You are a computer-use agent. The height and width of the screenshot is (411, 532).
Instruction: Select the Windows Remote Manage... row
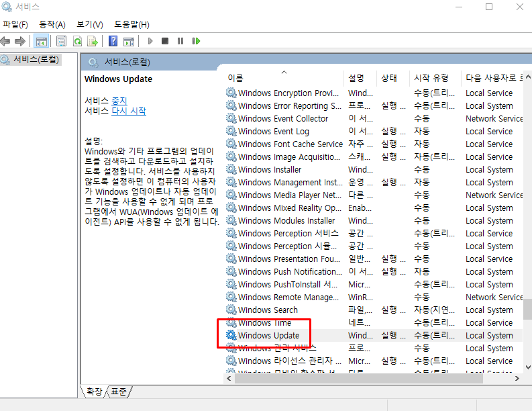point(374,298)
